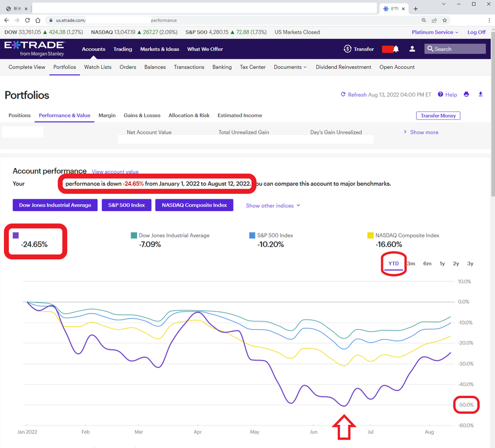Viewport: 495px width, 448px height.
Task: Toggle NASDAQ Composite Index benchmark
Action: [x=194, y=205]
